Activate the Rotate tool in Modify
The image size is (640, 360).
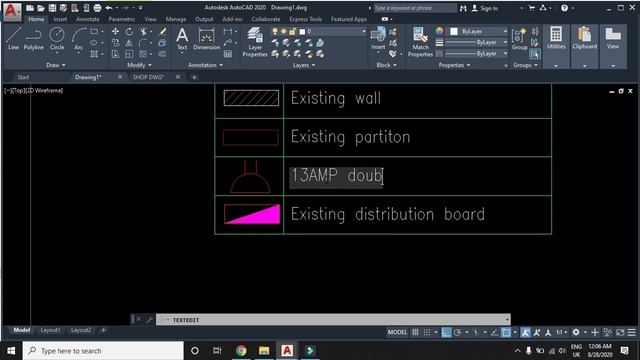(x=129, y=31)
